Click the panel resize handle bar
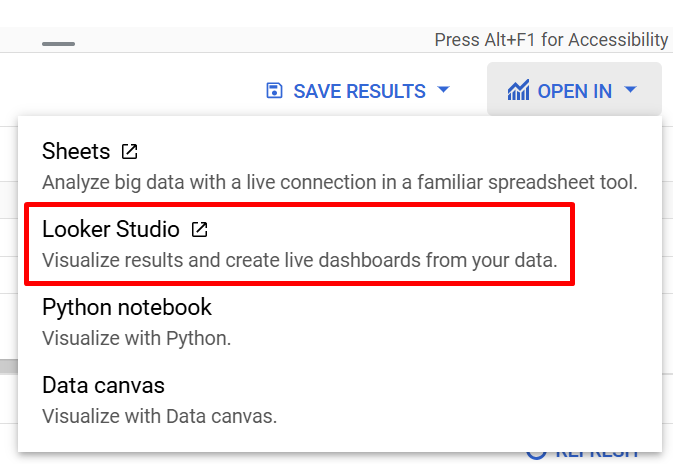Viewport: 673px width, 464px height. 58,44
